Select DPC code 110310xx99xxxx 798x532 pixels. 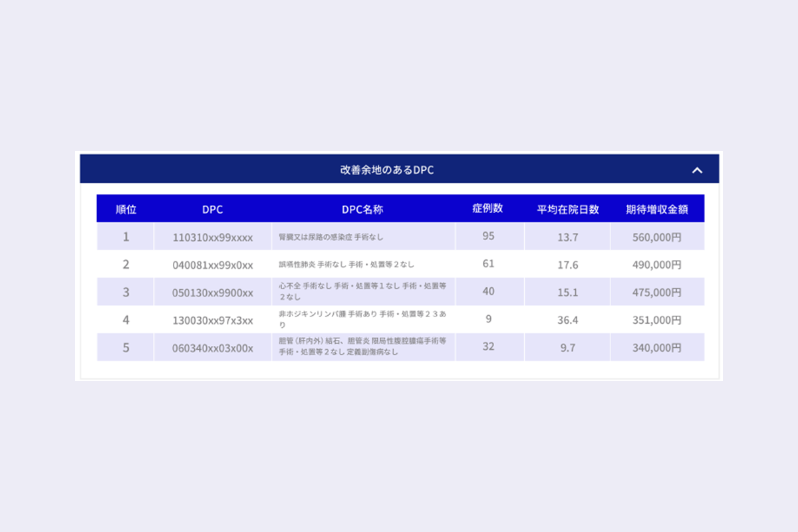(213, 237)
